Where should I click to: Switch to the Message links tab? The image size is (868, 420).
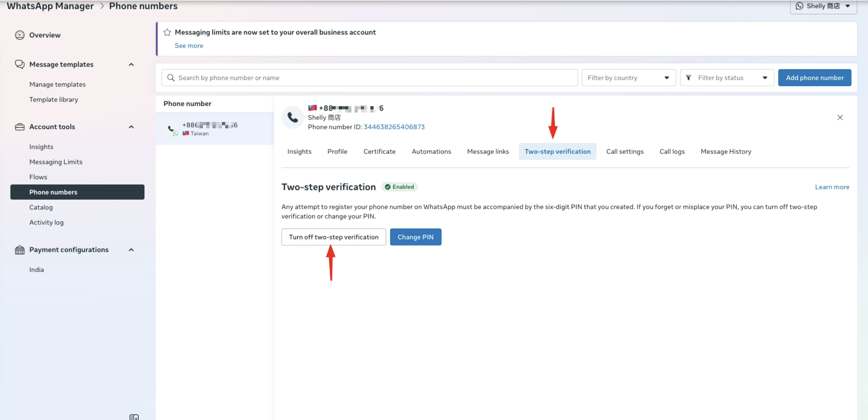coord(488,151)
